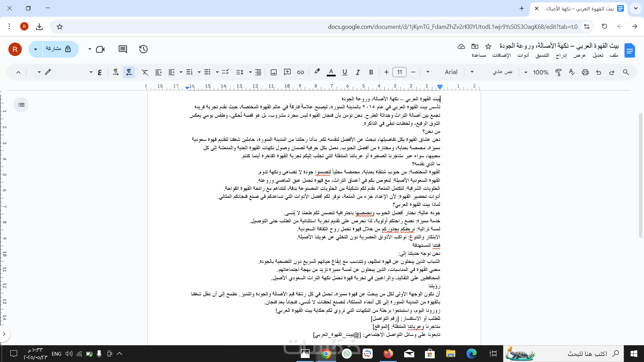This screenshot has height=362, width=644.
Task: Click the font size input field
Action: point(399,72)
